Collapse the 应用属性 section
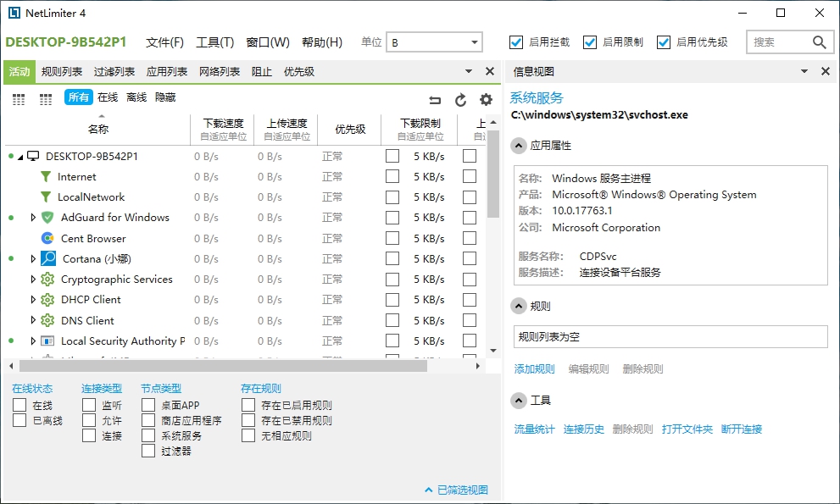The width and height of the screenshot is (840, 504). tap(519, 146)
